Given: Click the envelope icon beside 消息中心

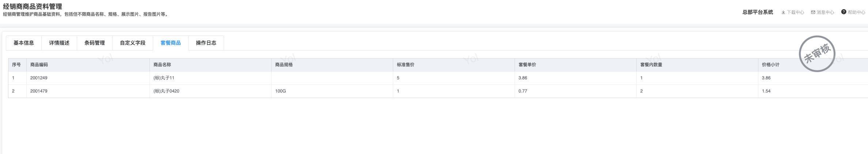Looking at the screenshot, I should pos(813,12).
